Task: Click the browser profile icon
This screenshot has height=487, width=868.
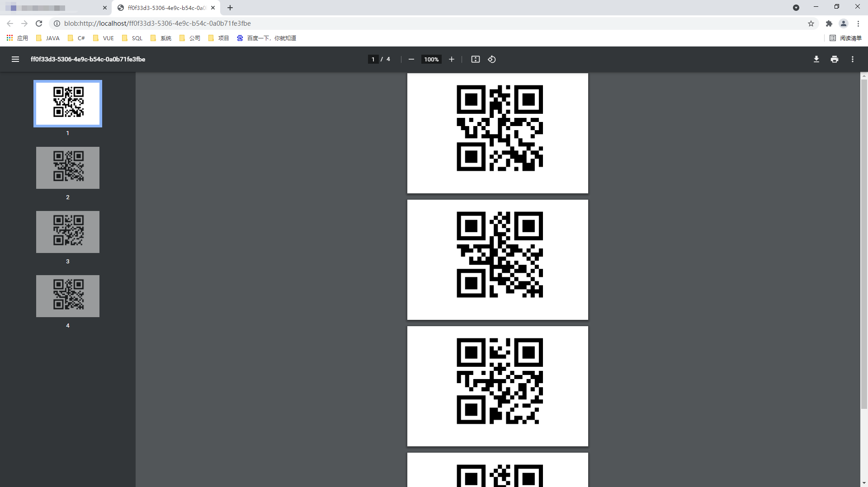Action: [844, 23]
